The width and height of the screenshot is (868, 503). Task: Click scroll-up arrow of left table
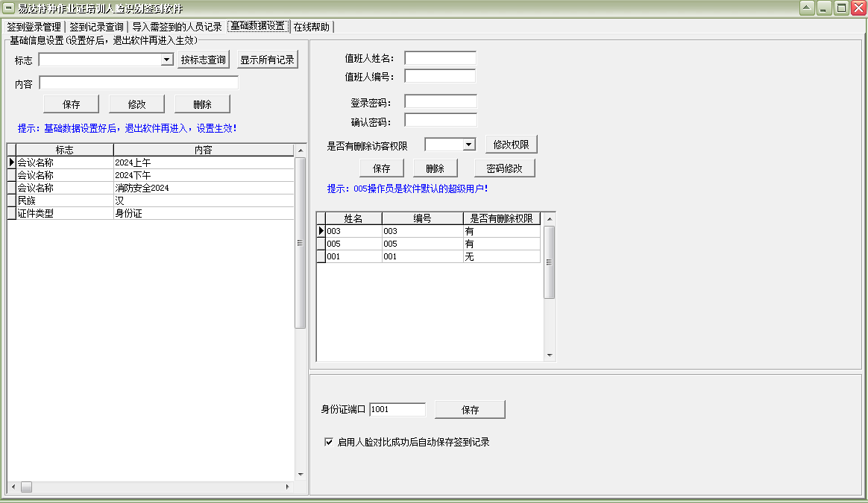point(301,150)
